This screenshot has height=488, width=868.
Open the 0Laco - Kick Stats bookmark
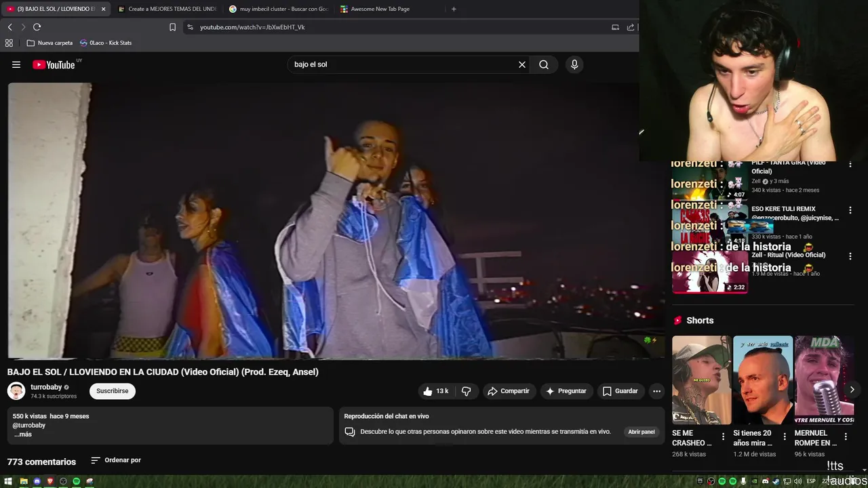click(106, 43)
